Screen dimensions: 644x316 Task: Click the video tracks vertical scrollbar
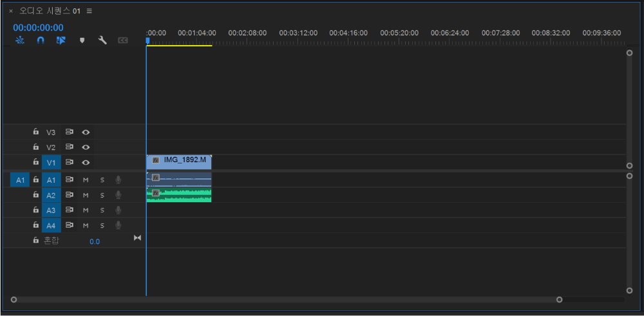coord(629,109)
